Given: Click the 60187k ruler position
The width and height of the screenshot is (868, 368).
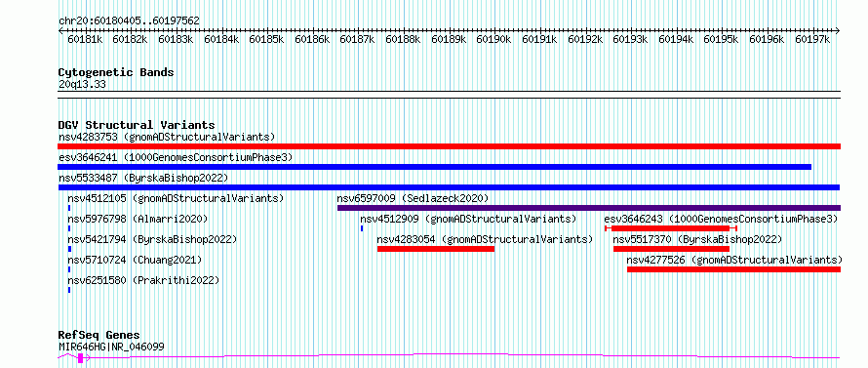Looking at the screenshot, I should (x=357, y=39).
